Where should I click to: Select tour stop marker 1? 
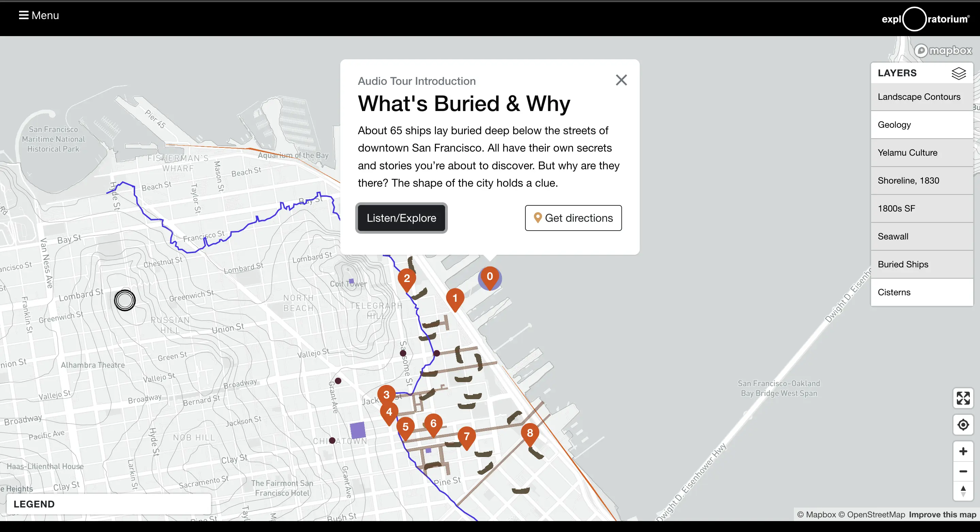tap(455, 299)
